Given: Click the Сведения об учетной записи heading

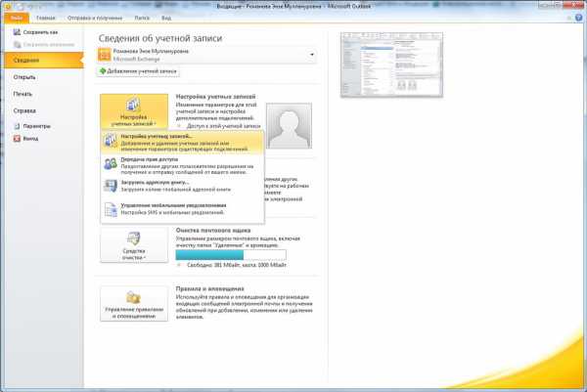Looking at the screenshot, I should click(x=160, y=38).
